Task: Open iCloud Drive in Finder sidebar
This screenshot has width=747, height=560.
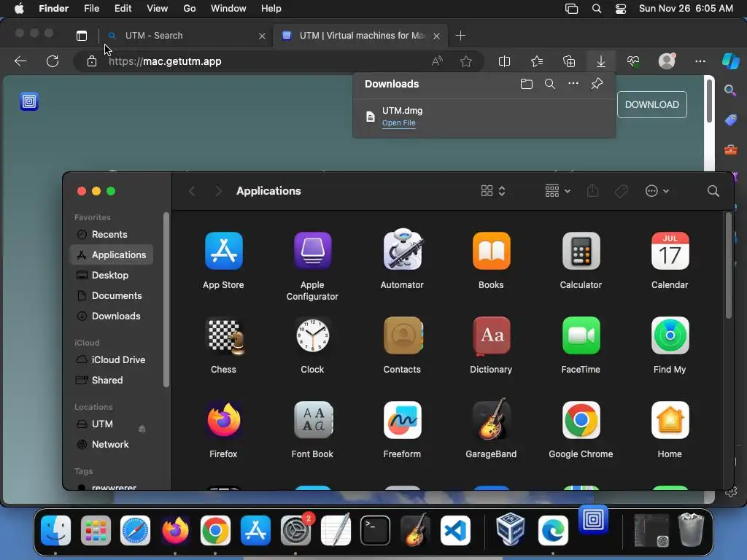Action: coord(111,360)
